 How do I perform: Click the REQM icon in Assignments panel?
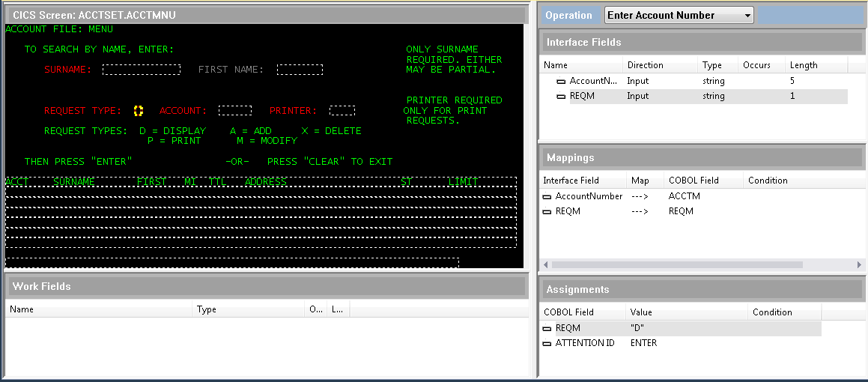pos(547,329)
